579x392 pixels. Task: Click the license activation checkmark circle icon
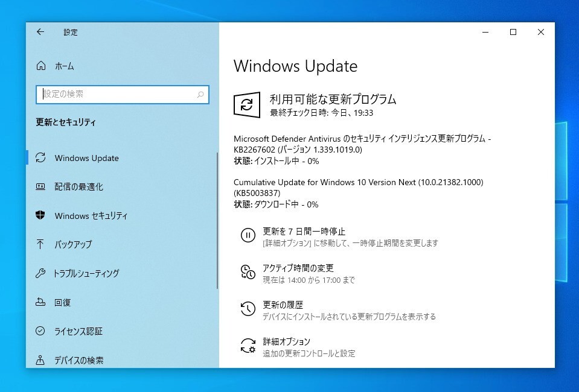[40, 330]
